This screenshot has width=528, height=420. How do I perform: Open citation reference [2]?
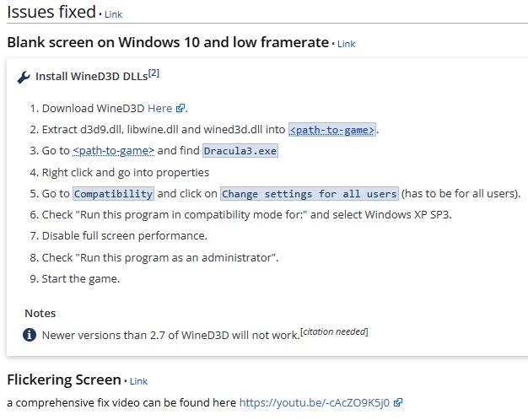tap(154, 73)
